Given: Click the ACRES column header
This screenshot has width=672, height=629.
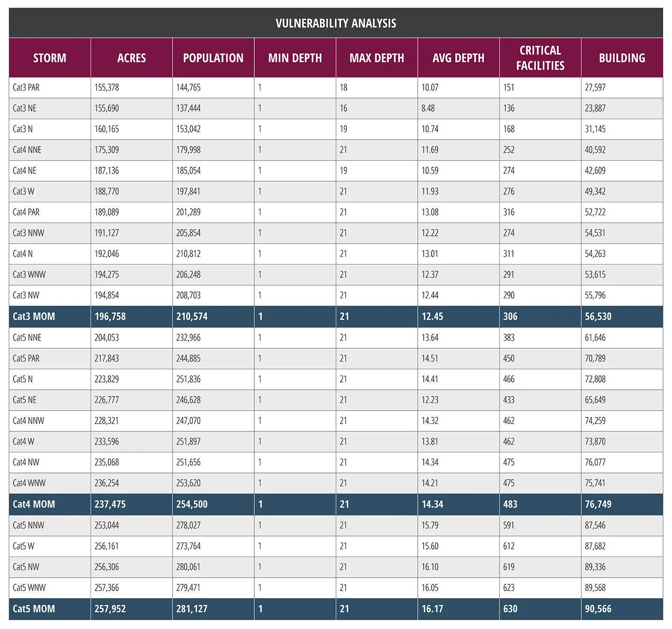Looking at the screenshot, I should (132, 58).
